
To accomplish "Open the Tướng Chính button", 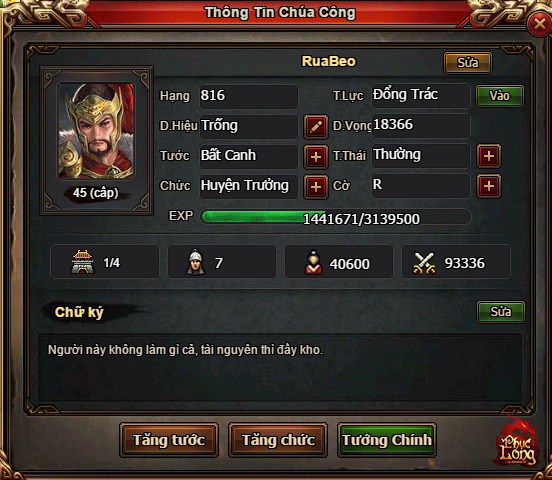I will pos(387,440).
